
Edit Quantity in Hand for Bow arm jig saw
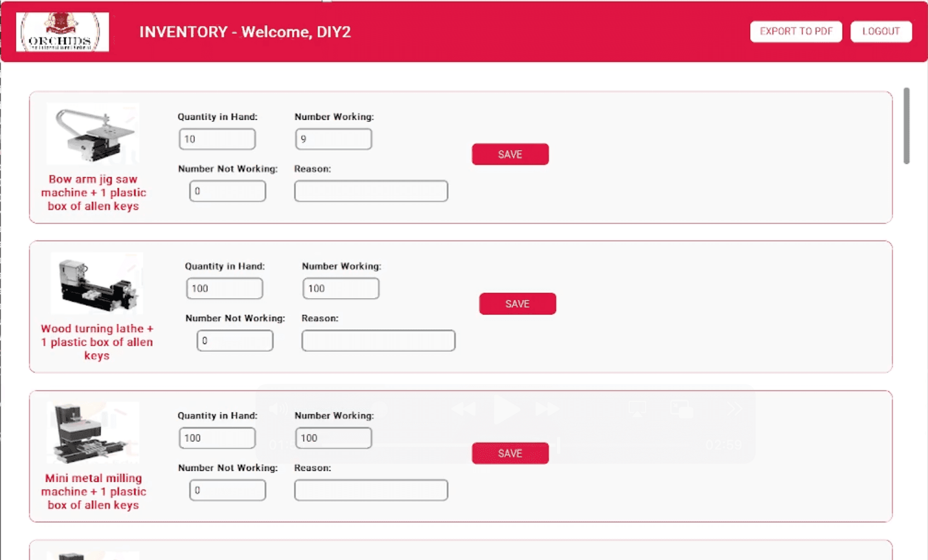coord(217,139)
